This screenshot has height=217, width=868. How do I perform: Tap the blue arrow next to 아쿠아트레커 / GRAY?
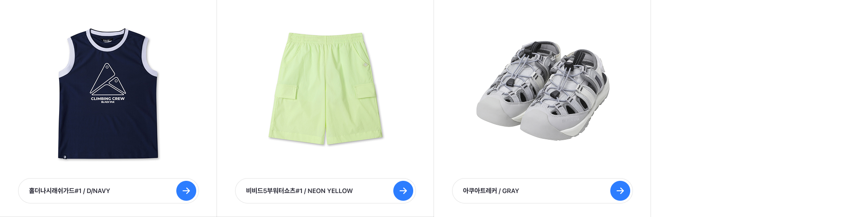(x=620, y=191)
